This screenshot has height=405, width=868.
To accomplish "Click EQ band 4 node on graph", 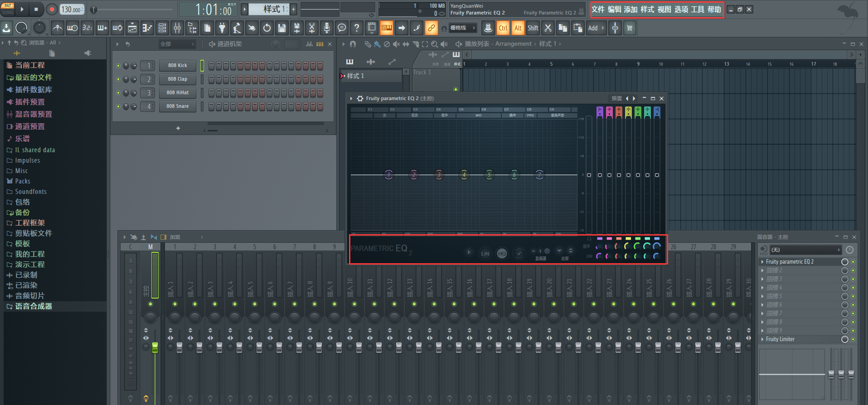I will click(464, 174).
